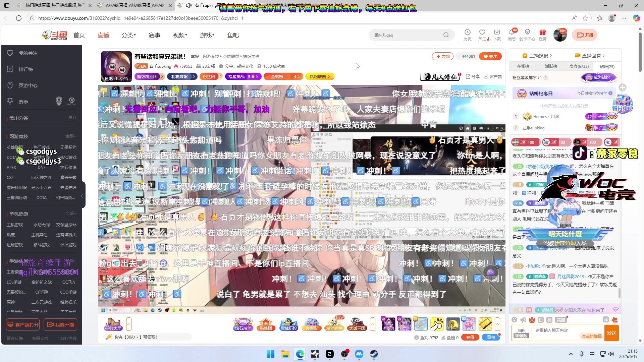Open the 视频 dropdown in nav bar
The image size is (644, 362).
[180, 35]
